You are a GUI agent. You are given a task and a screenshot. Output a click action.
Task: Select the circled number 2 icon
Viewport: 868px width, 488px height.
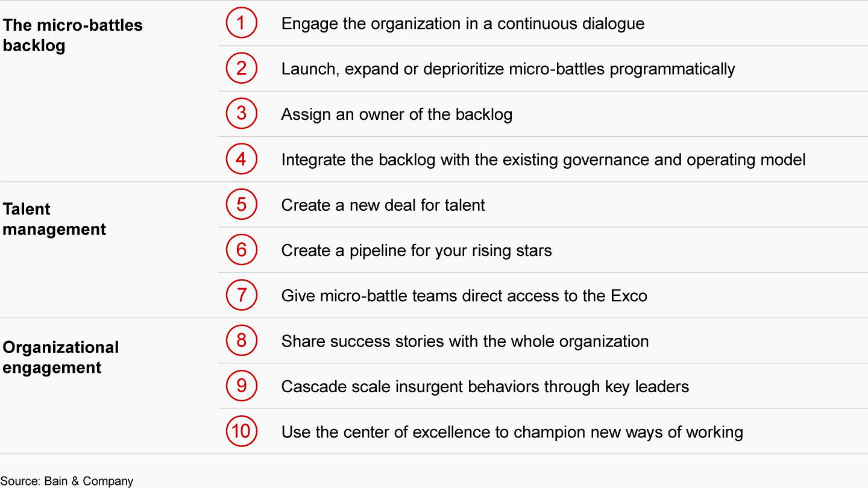point(242,69)
